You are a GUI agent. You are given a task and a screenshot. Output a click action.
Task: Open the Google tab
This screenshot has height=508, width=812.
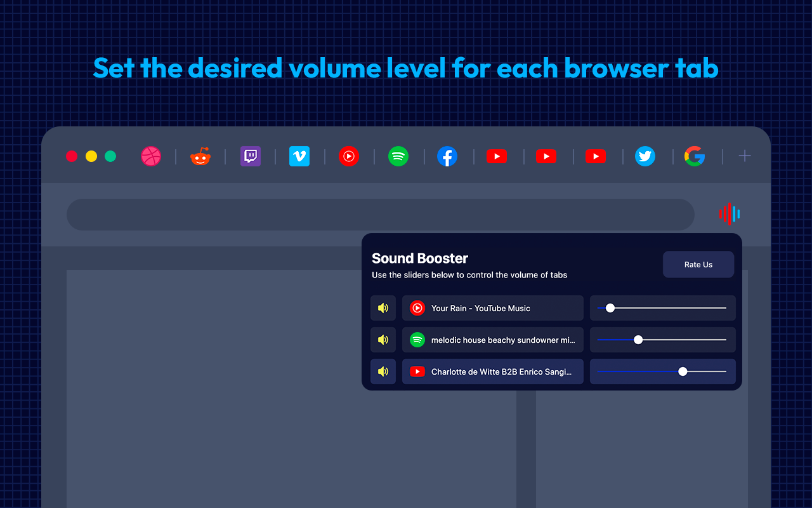click(x=695, y=156)
